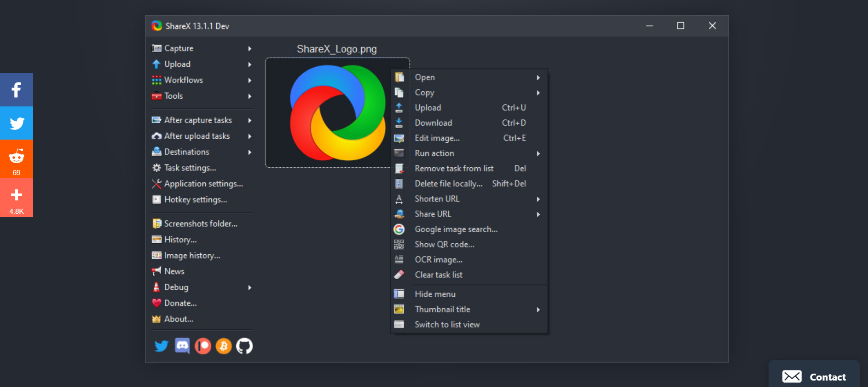868x387 pixels.
Task: Click the eraser icon beside Clear task list
Action: (399, 275)
